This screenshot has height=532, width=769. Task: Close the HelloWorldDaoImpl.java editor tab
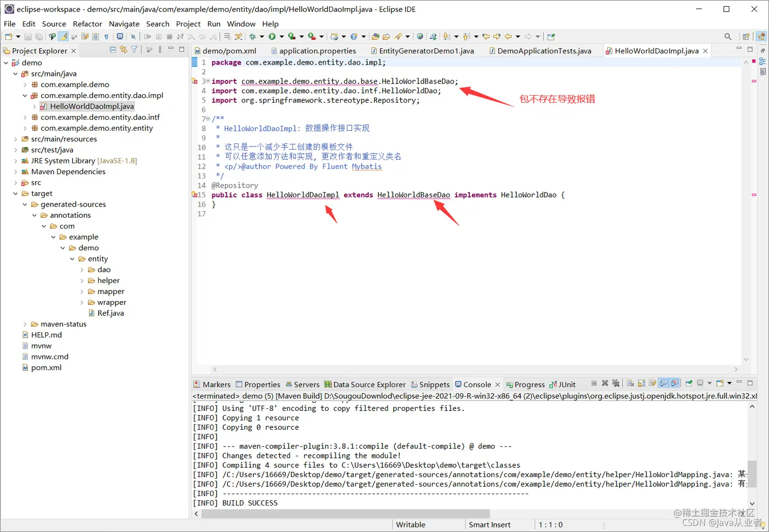pyautogui.click(x=705, y=51)
